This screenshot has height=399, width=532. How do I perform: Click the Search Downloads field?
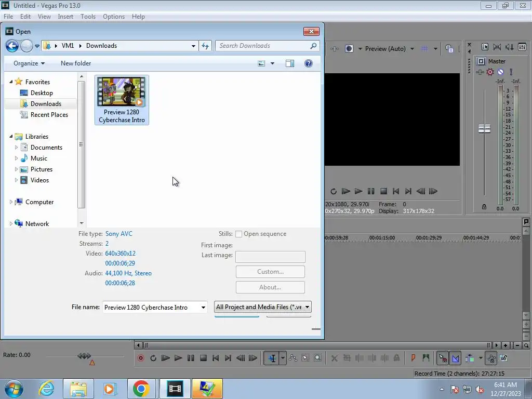pos(267,46)
